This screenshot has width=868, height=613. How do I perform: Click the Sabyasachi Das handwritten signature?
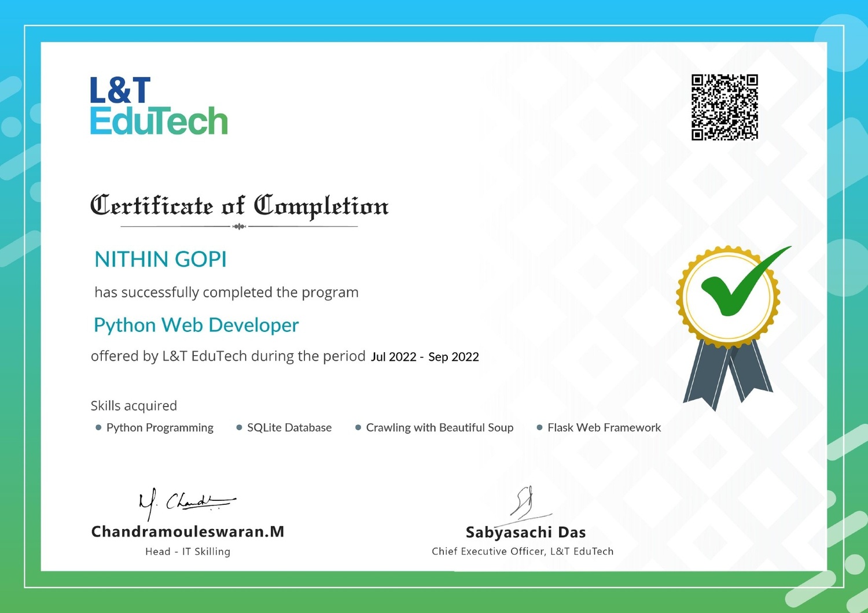[525, 503]
